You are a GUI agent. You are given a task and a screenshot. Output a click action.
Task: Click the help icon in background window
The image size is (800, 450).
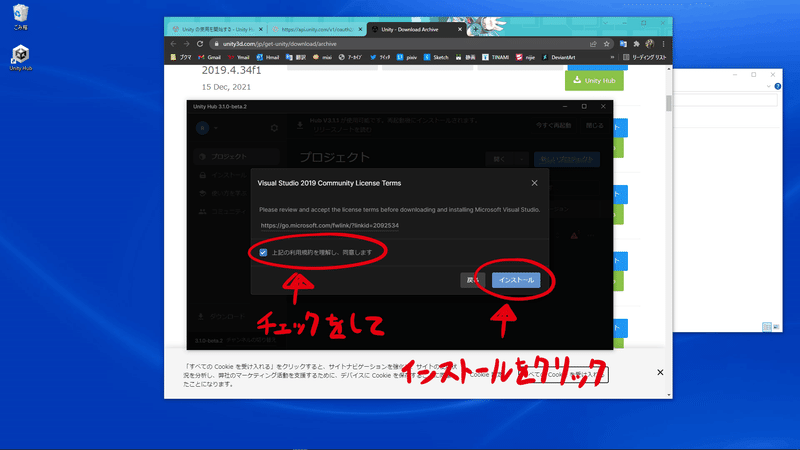click(778, 86)
